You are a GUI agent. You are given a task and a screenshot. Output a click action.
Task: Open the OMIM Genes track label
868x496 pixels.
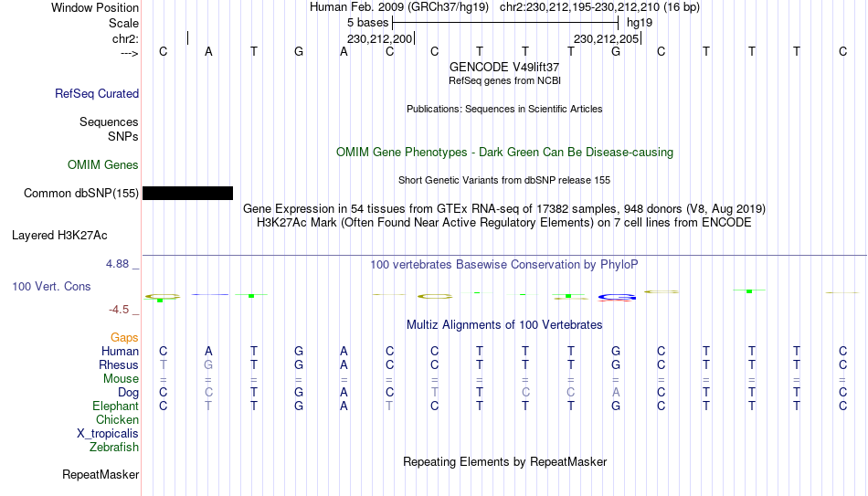103,165
